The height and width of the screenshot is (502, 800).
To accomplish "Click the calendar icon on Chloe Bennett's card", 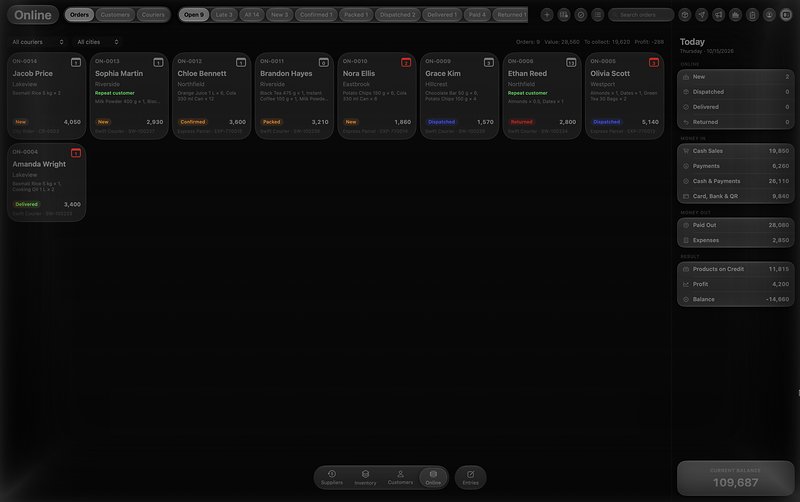I will [x=241, y=62].
